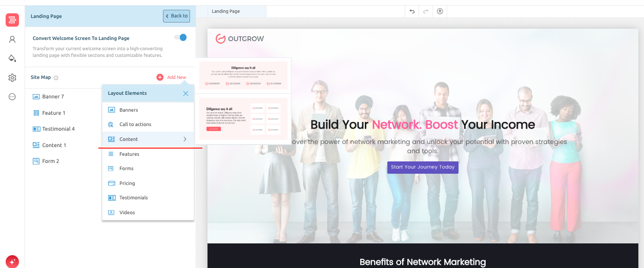Image resolution: width=644 pixels, height=268 pixels.
Task: Expand the Content submenu arrow
Action: [185, 139]
